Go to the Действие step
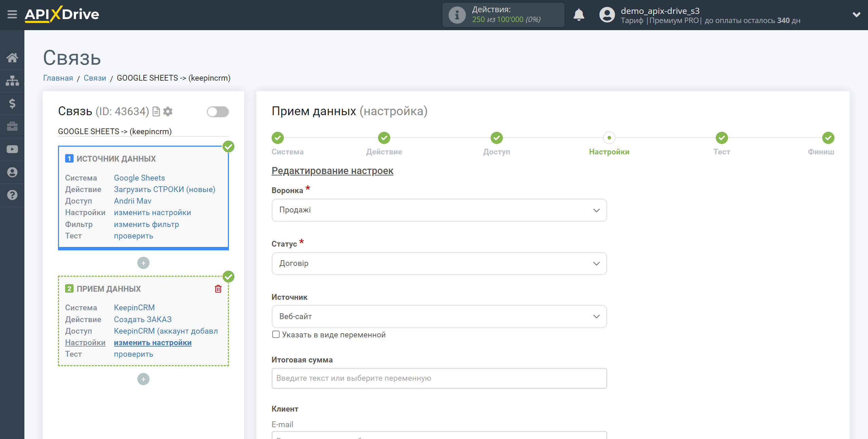This screenshot has width=868, height=439. pyautogui.click(x=384, y=138)
